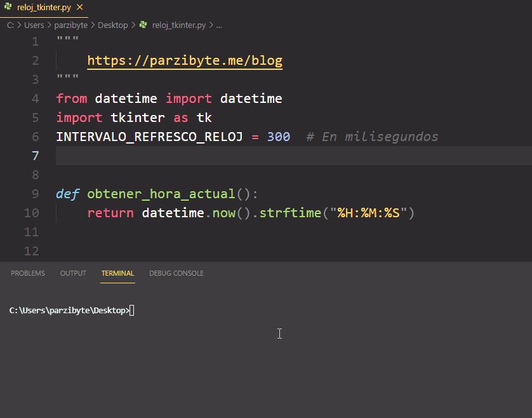
Task: Click the return keyword on line 10
Action: 110,213
